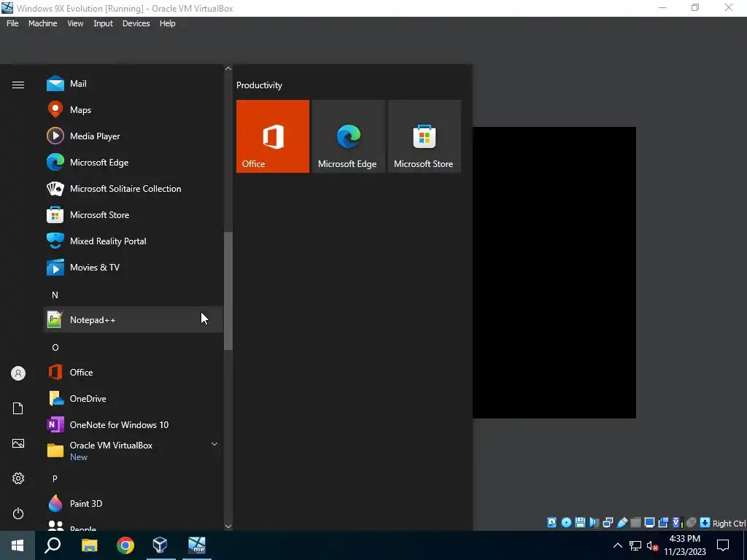
Task: Open the Devices menu
Action: (x=136, y=23)
